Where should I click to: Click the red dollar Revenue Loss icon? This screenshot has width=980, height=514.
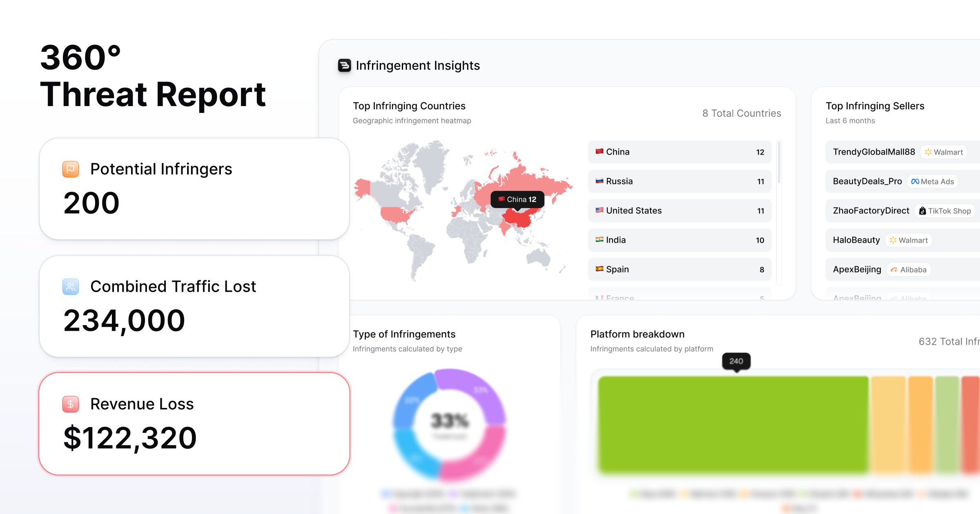tap(71, 404)
